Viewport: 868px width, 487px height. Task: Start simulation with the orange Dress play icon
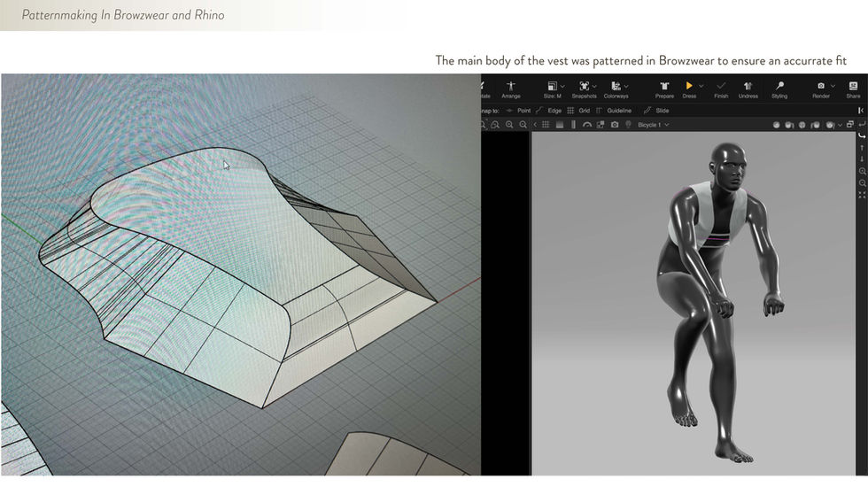point(689,86)
